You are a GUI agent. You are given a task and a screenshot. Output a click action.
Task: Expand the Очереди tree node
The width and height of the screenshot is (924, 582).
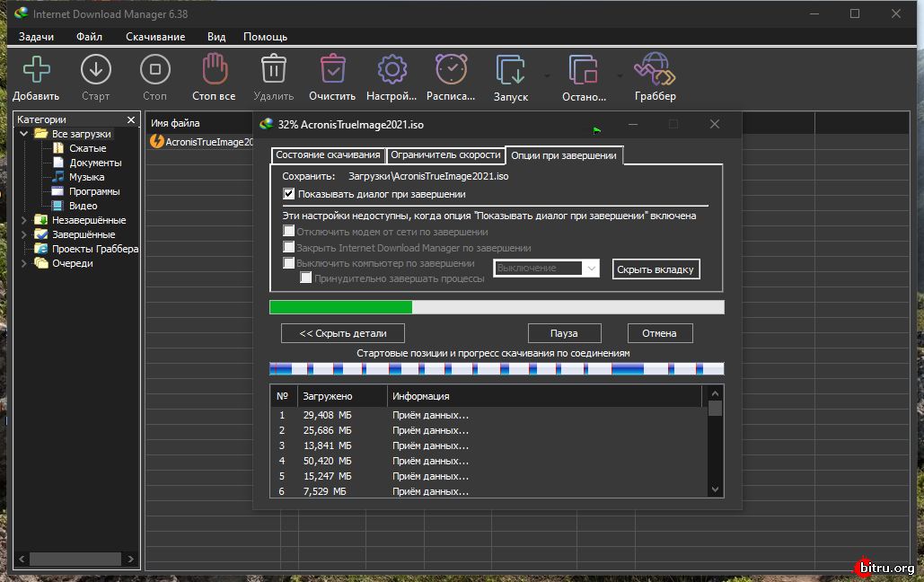pyautogui.click(x=23, y=263)
